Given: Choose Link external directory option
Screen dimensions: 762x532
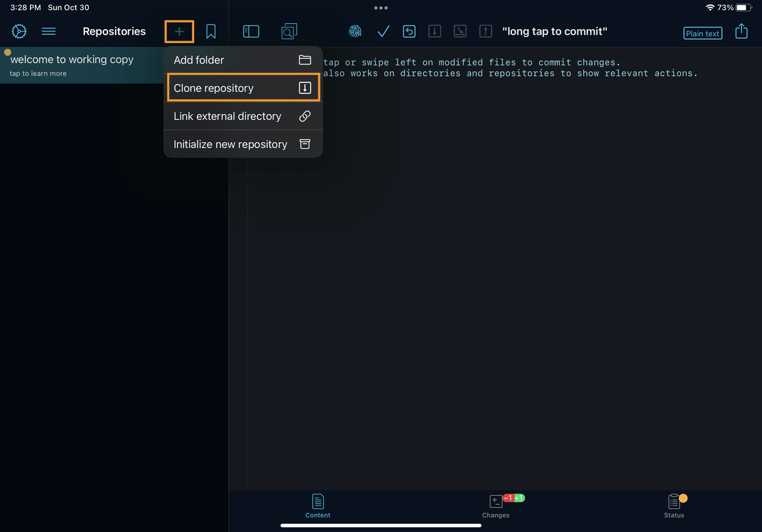Looking at the screenshot, I should pos(243,116).
